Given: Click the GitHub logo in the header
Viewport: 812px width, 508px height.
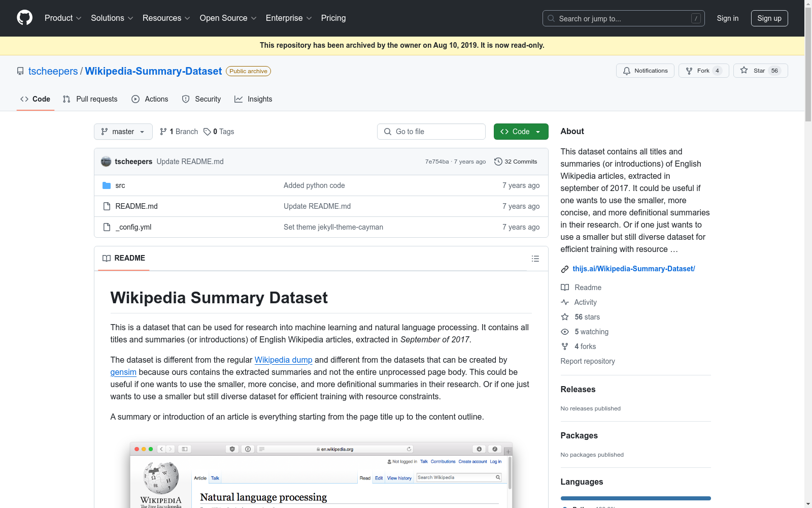Looking at the screenshot, I should click(24, 18).
